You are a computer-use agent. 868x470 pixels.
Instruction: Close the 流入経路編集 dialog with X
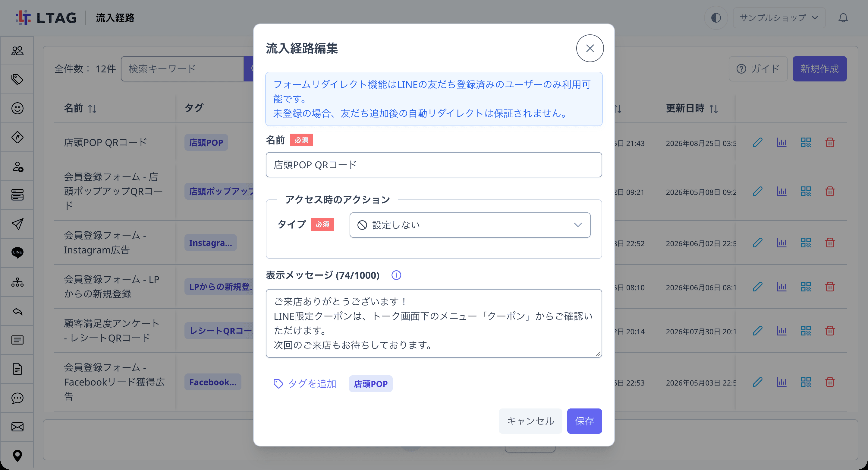(x=590, y=48)
